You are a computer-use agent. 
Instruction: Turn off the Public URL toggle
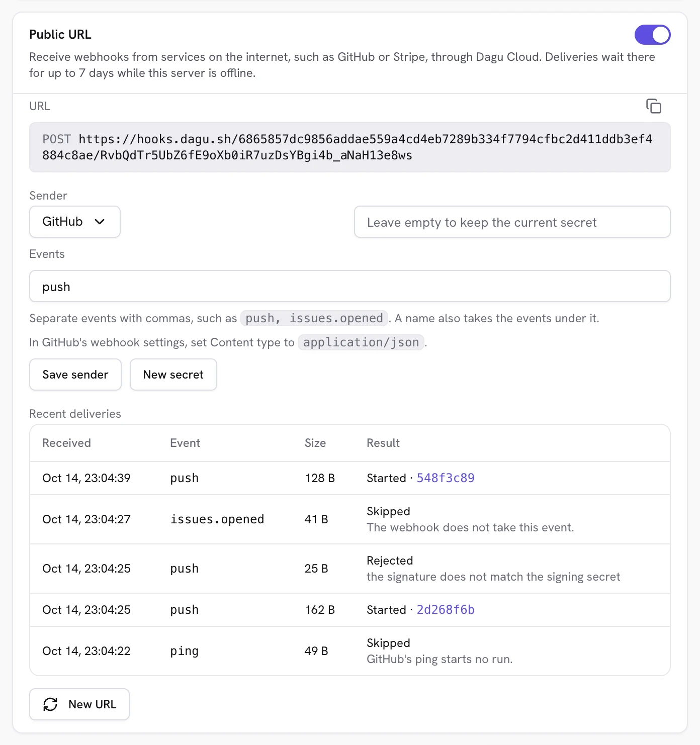(x=652, y=35)
